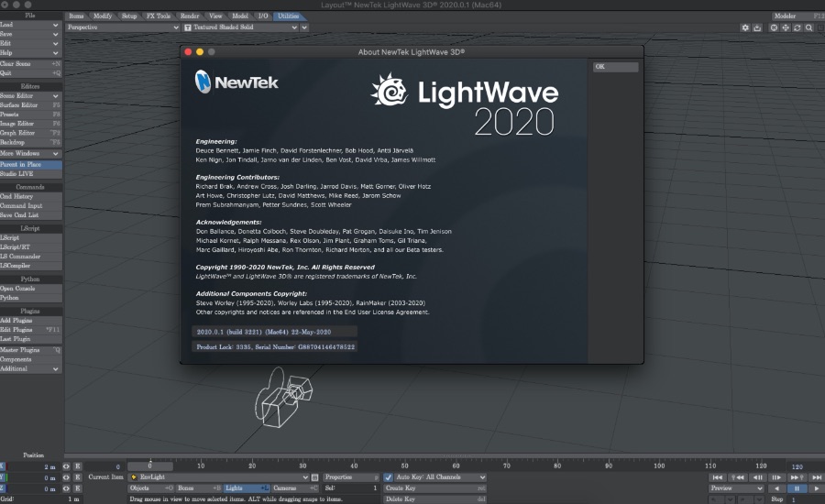Jump to previous keyframe button
The width and height of the screenshot is (825, 504).
click(x=738, y=477)
